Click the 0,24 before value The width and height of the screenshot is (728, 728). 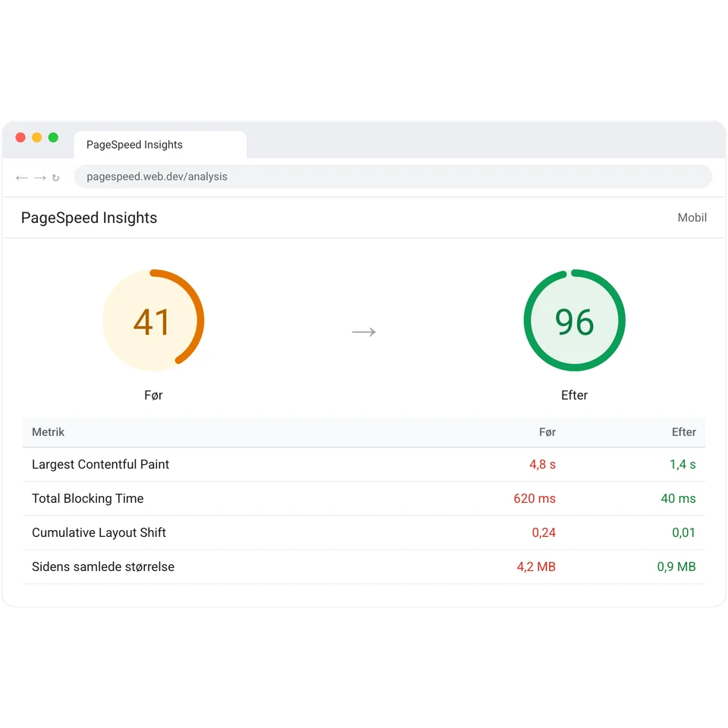544,532
